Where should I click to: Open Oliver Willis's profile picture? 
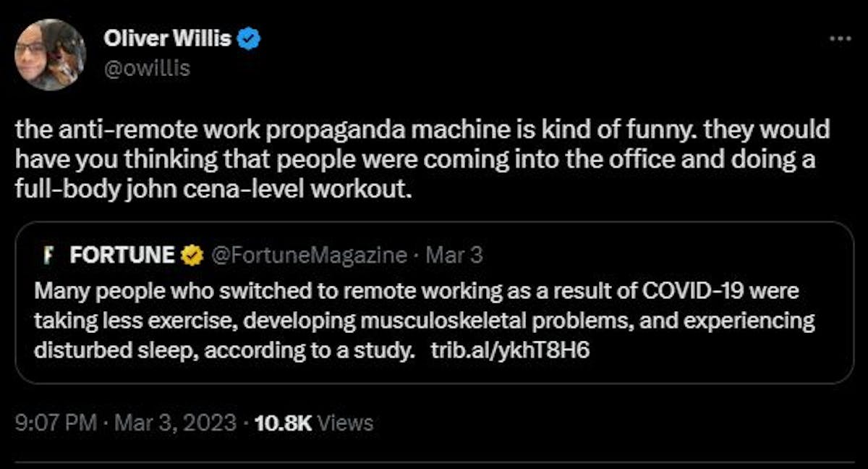tap(49, 54)
